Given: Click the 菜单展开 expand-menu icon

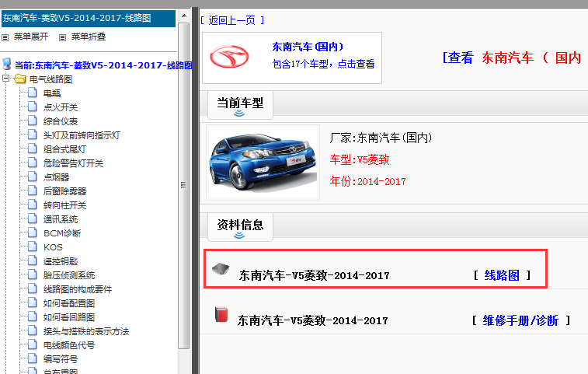Looking at the screenshot, I should (5, 37).
